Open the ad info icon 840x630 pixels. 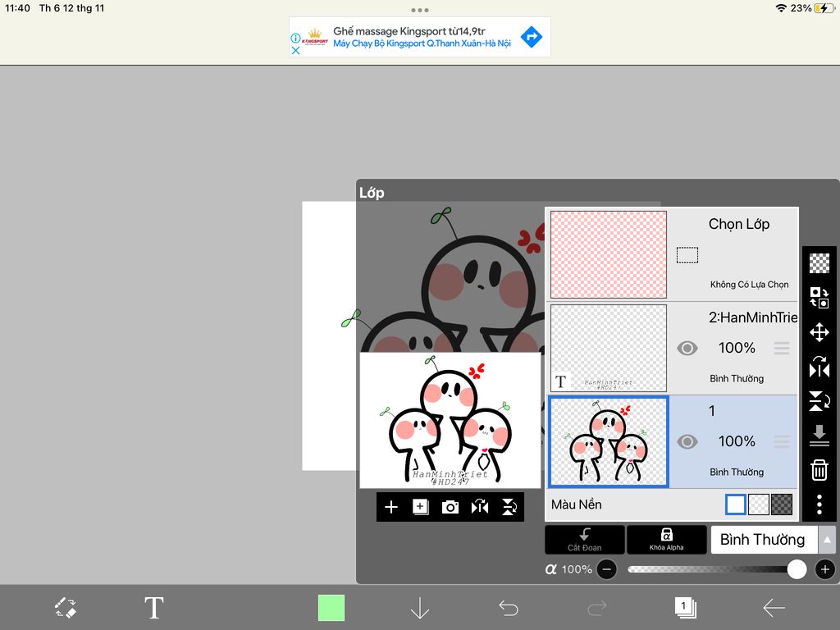pyautogui.click(x=295, y=38)
